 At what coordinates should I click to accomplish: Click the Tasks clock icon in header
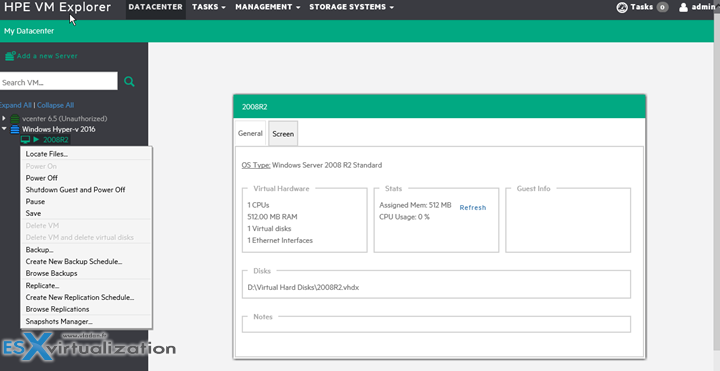click(x=622, y=7)
